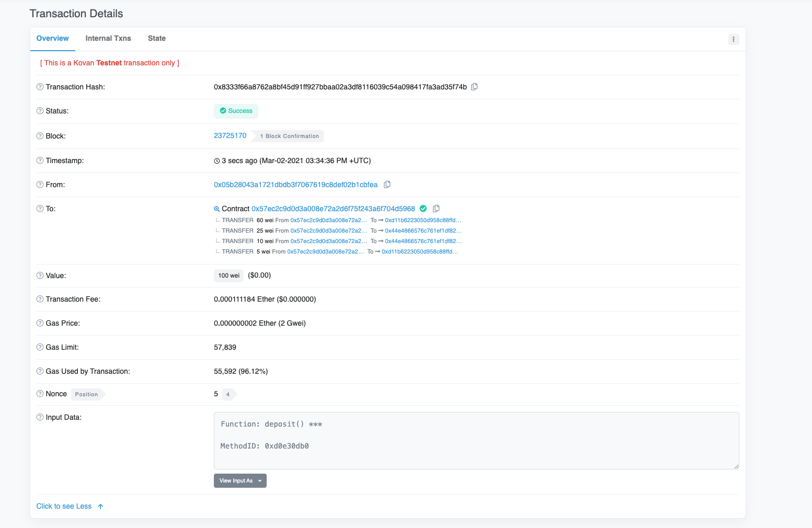Click the clock icon in the Timestamp row

point(217,161)
